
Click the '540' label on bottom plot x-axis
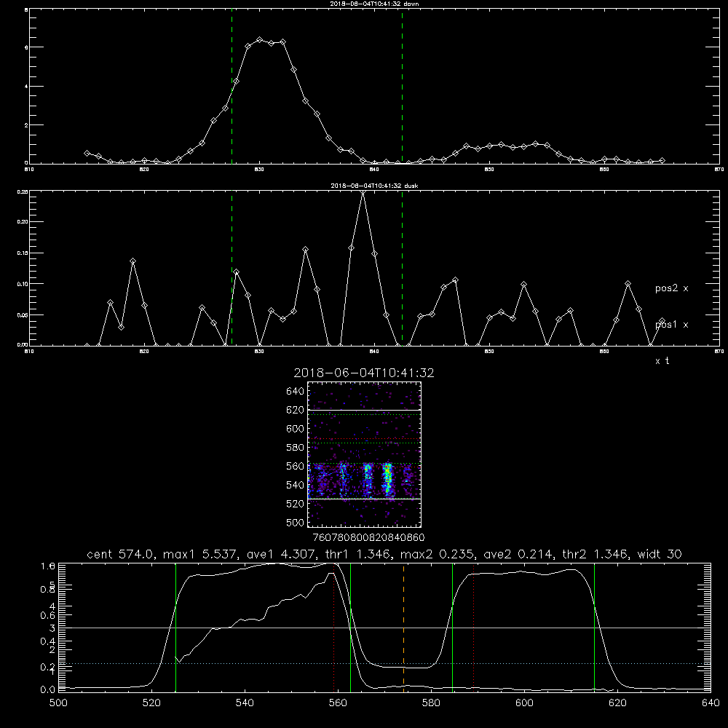(245, 703)
